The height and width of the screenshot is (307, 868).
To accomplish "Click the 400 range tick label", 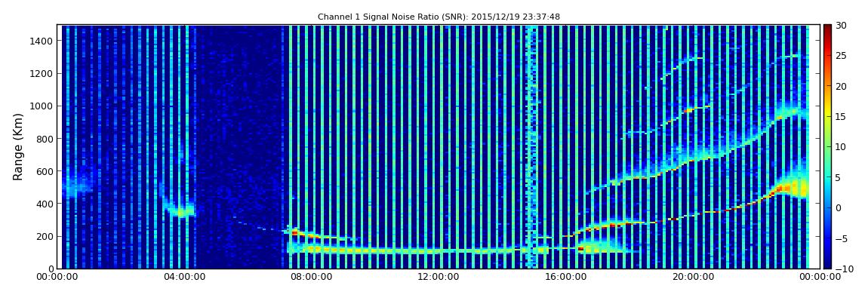I will (x=45, y=204).
